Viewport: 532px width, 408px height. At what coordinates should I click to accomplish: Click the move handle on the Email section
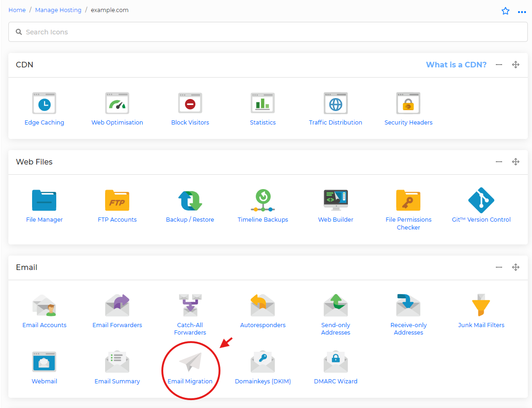[x=516, y=267]
